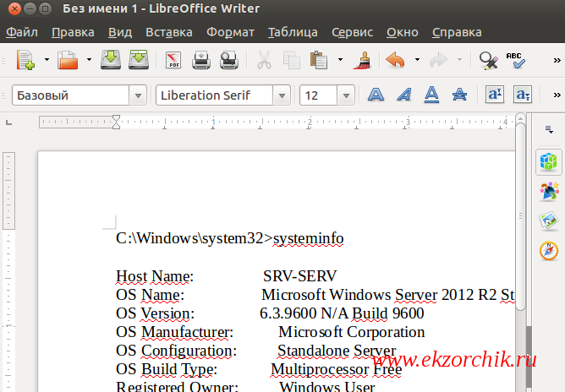Click the Cut scissors icon
The image size is (565, 392).
264,60
